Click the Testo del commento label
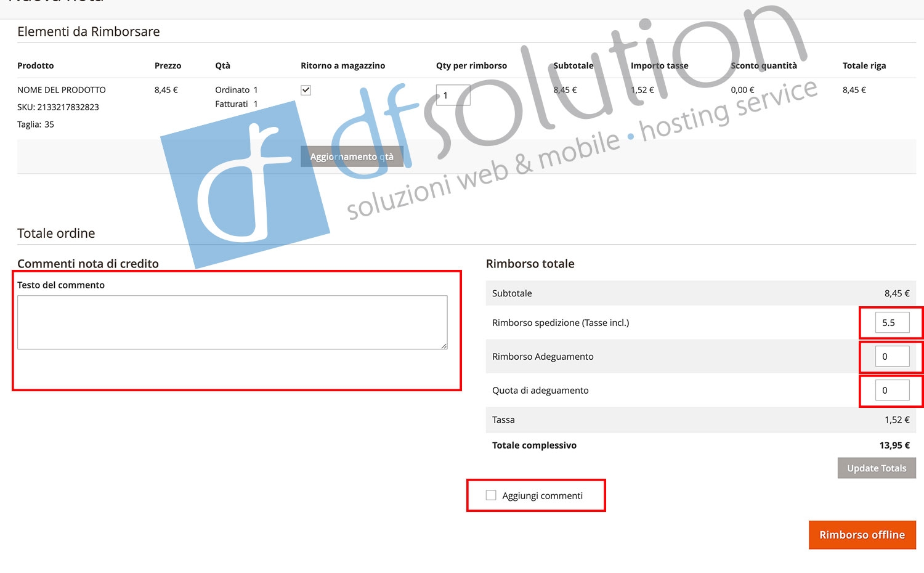Image resolution: width=924 pixels, height=573 pixels. coord(61,285)
